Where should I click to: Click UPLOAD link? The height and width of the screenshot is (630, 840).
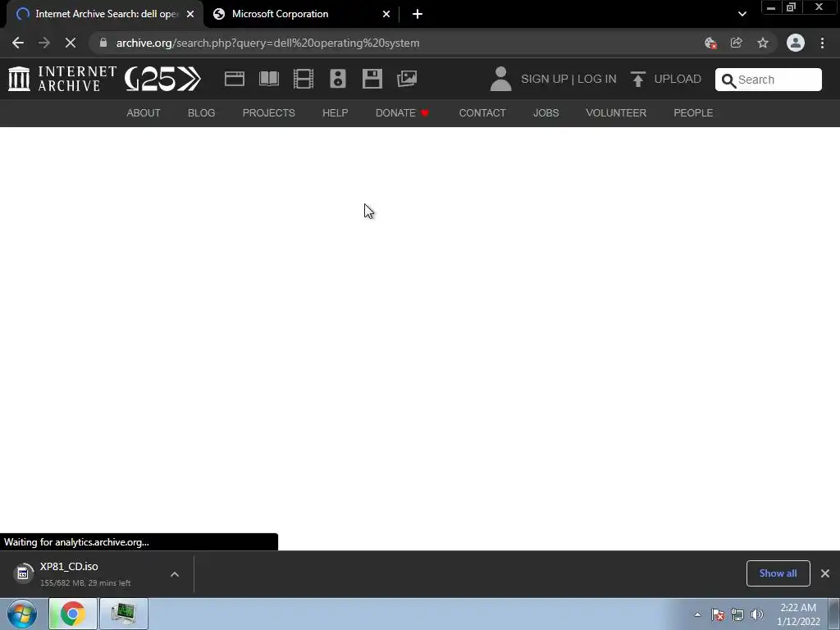click(x=678, y=79)
